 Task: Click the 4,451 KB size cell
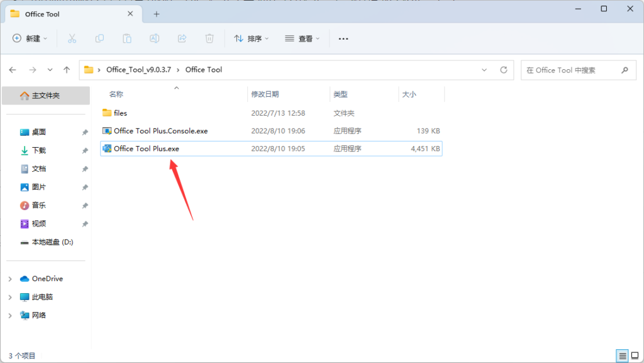click(x=426, y=148)
